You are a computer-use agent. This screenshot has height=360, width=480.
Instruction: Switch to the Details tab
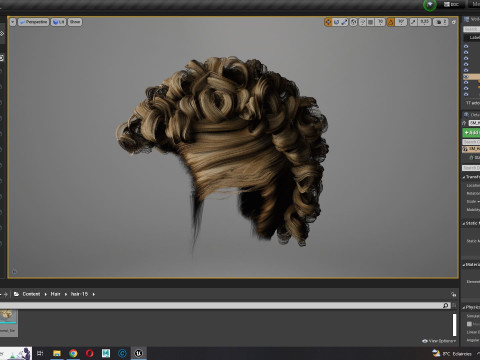click(472, 115)
